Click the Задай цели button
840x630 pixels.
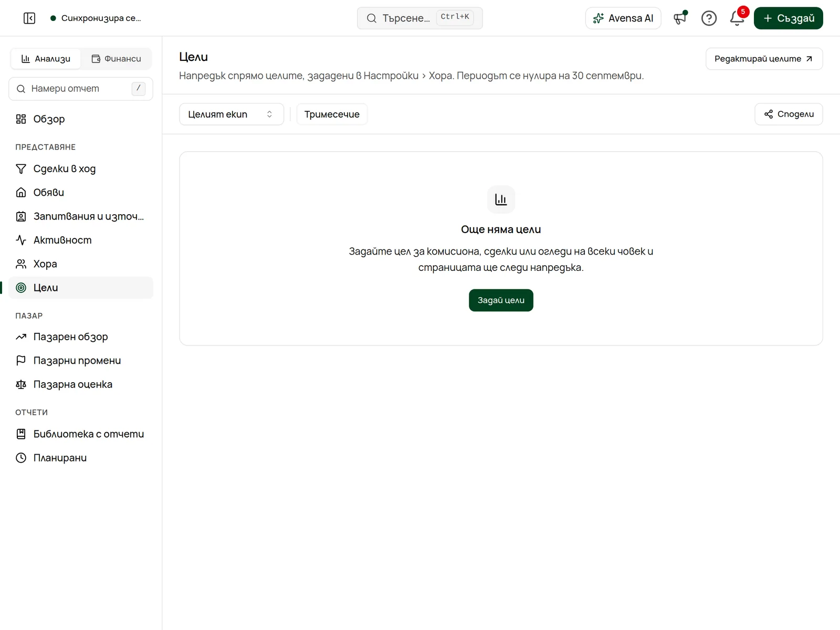[501, 300]
